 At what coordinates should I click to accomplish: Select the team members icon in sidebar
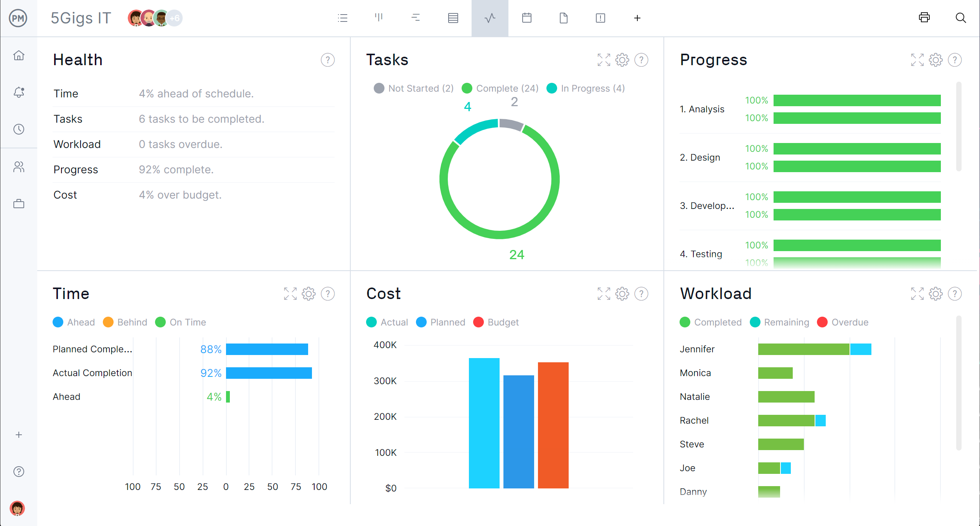pyautogui.click(x=20, y=166)
